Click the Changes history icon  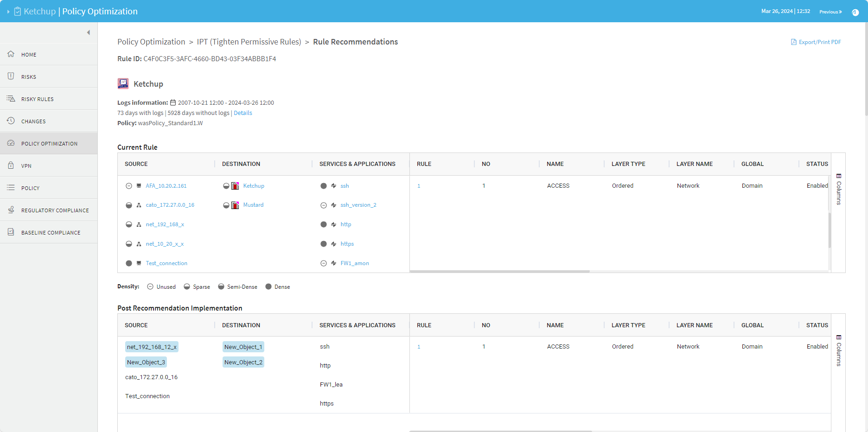(11, 121)
